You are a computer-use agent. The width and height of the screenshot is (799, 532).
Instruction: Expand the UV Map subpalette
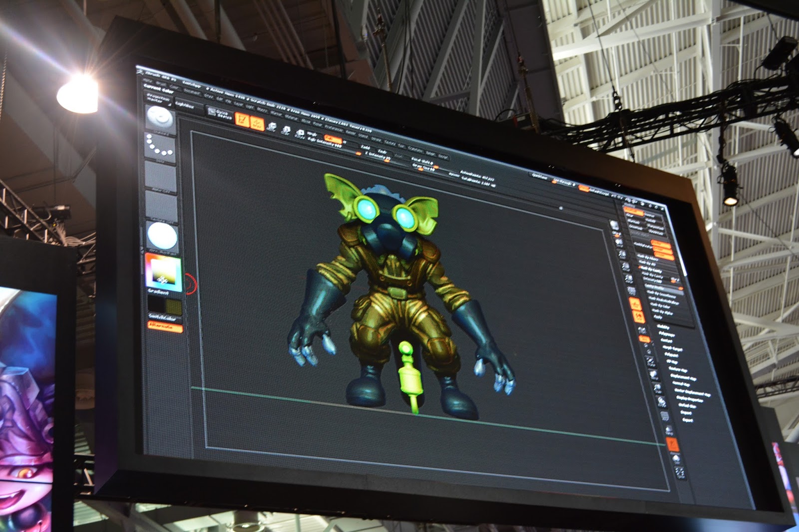(x=673, y=362)
